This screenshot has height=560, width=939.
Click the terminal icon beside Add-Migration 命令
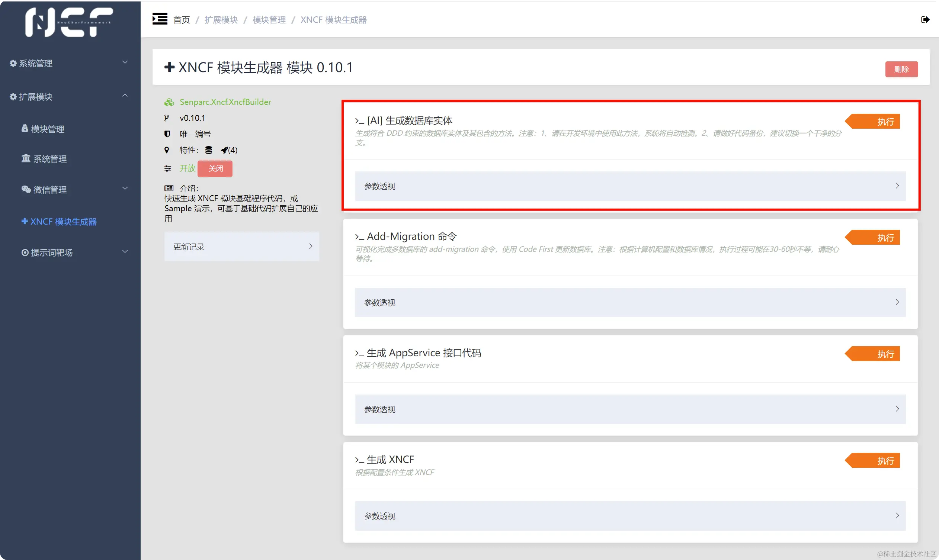(359, 237)
